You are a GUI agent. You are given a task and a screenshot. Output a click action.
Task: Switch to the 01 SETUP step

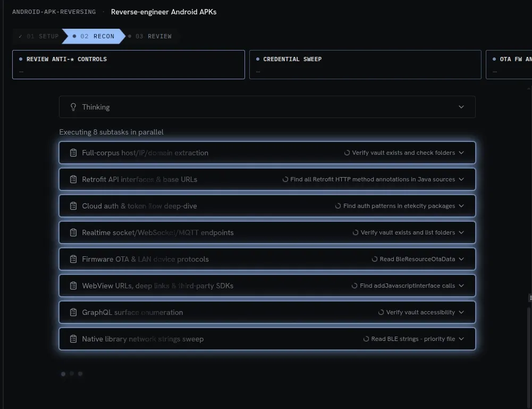point(39,36)
